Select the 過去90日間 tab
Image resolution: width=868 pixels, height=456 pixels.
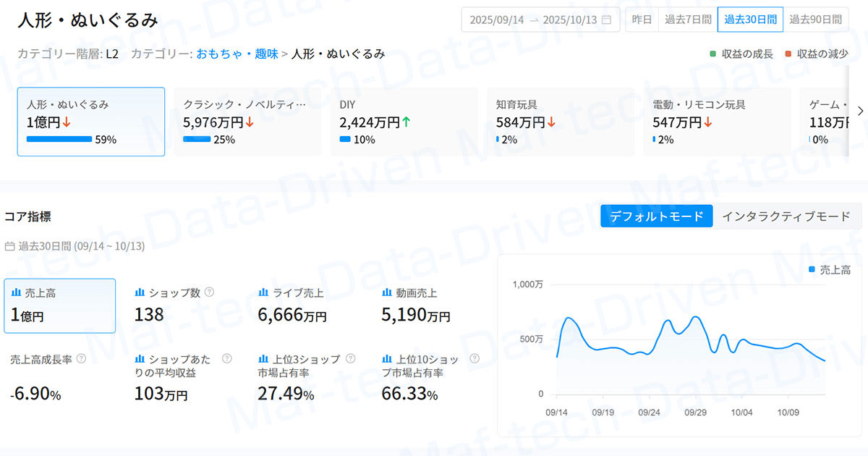point(815,20)
